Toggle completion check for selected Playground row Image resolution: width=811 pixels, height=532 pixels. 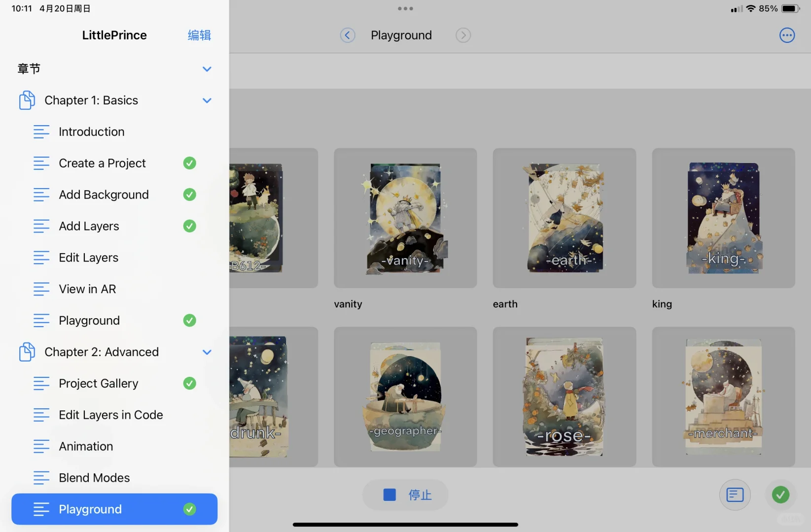point(190,509)
